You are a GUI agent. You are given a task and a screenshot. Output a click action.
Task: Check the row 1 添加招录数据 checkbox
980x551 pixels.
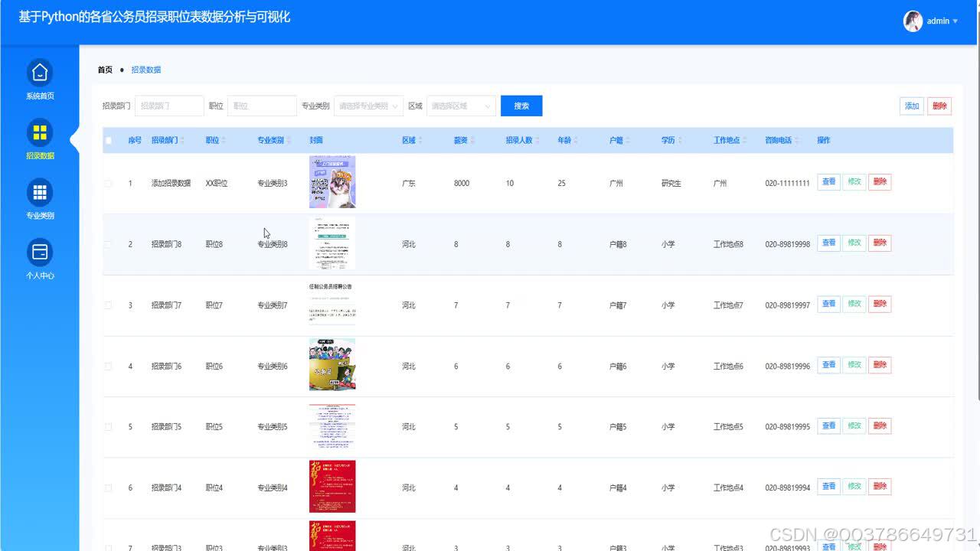(108, 184)
